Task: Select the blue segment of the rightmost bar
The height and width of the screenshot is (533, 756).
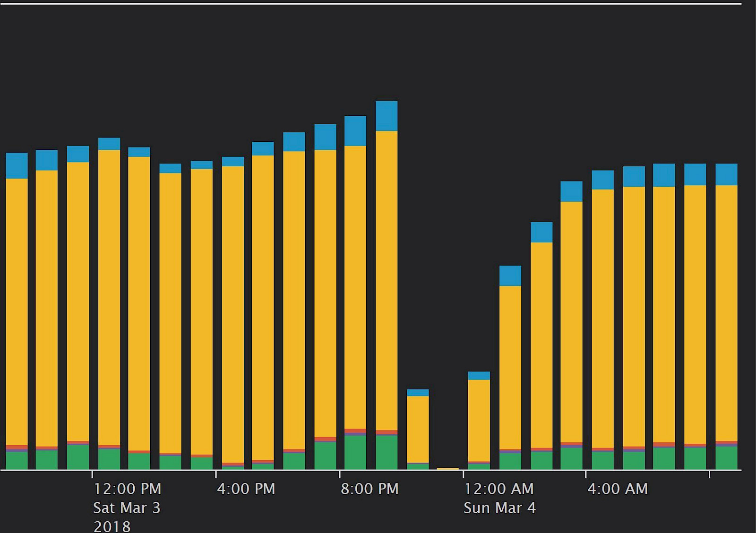Action: coord(726,174)
